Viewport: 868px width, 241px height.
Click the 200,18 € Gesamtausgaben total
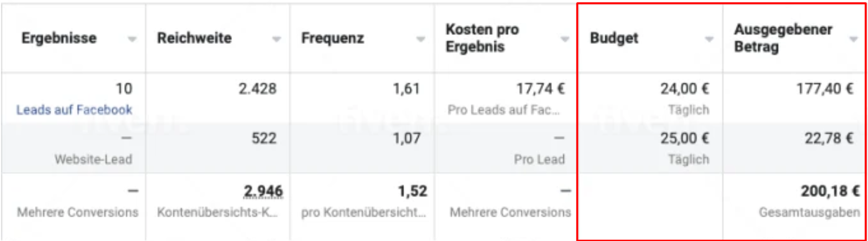(x=830, y=192)
